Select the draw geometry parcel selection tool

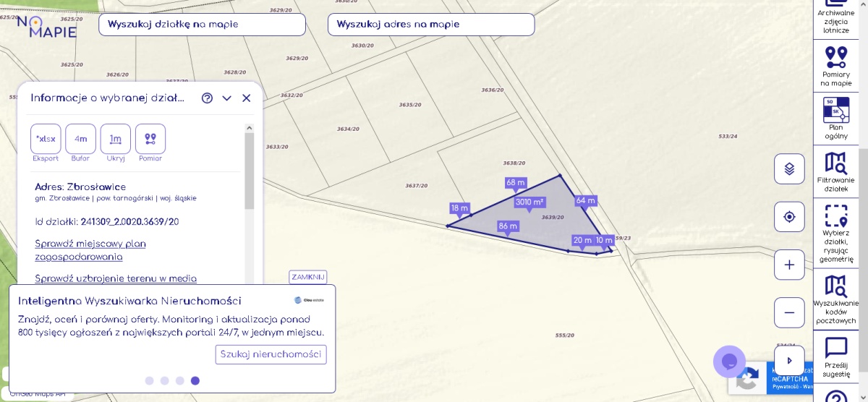[835, 232]
